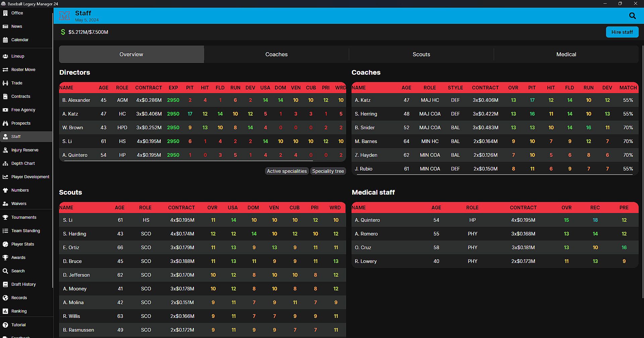
Task: Select coach S. Herring
Action: 495,114
